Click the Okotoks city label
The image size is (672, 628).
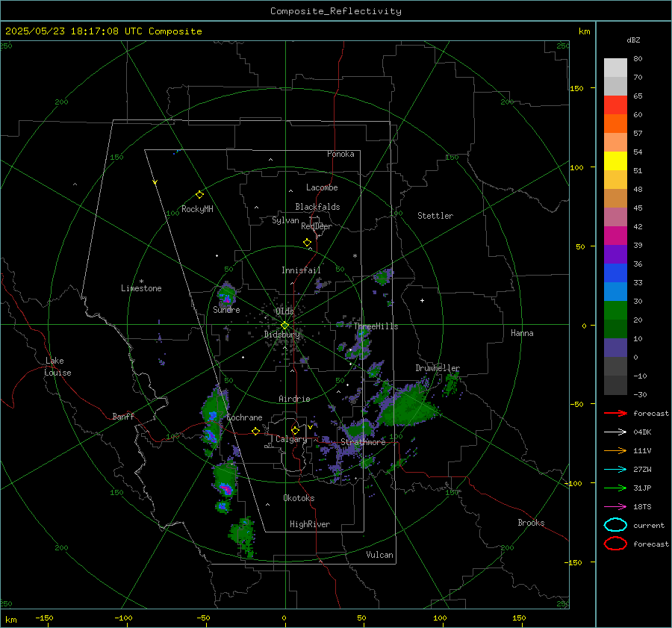click(299, 498)
